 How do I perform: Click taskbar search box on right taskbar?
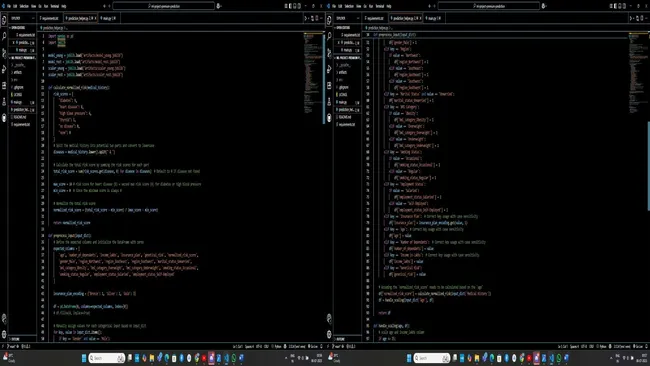point(431,358)
